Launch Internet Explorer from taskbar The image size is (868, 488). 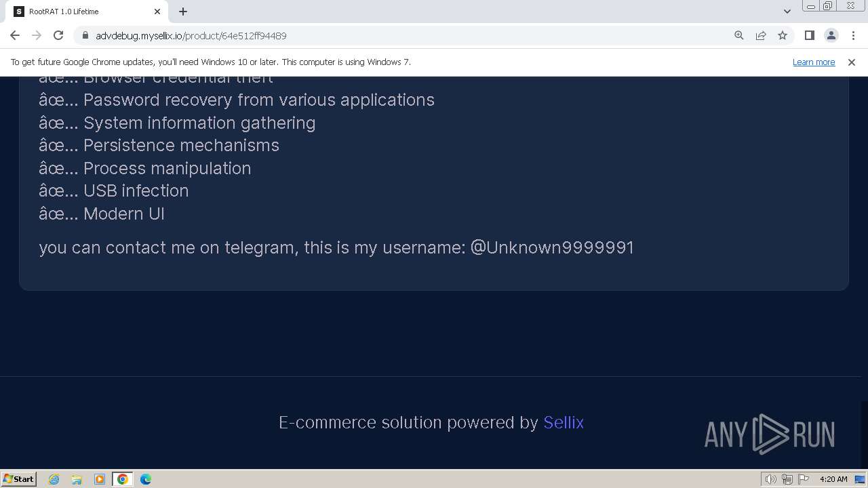(x=54, y=479)
